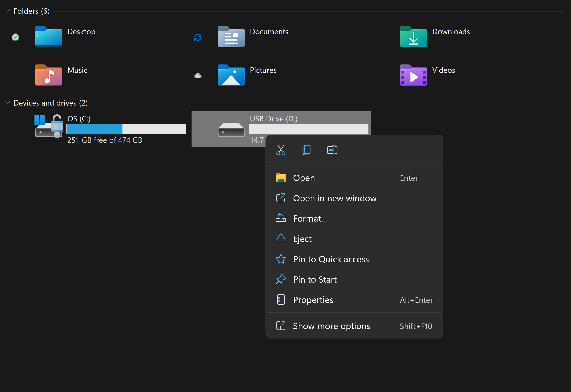
Task: Select Open in new window option
Action: [x=335, y=198]
